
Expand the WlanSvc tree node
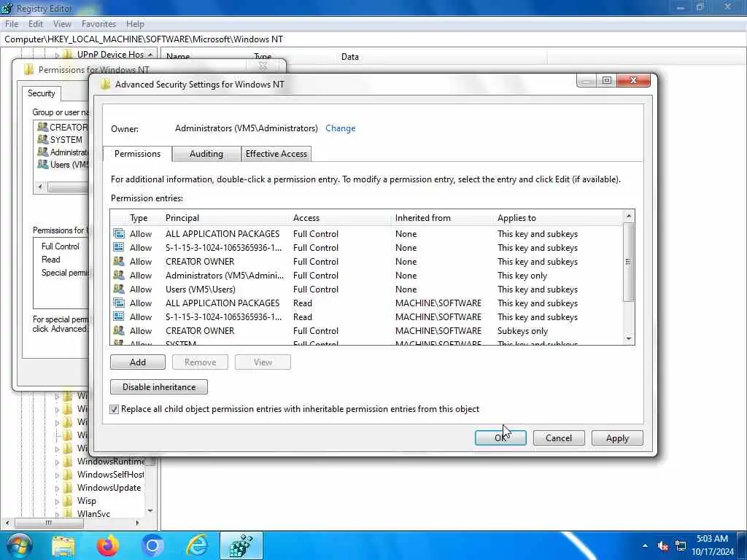pos(57,514)
